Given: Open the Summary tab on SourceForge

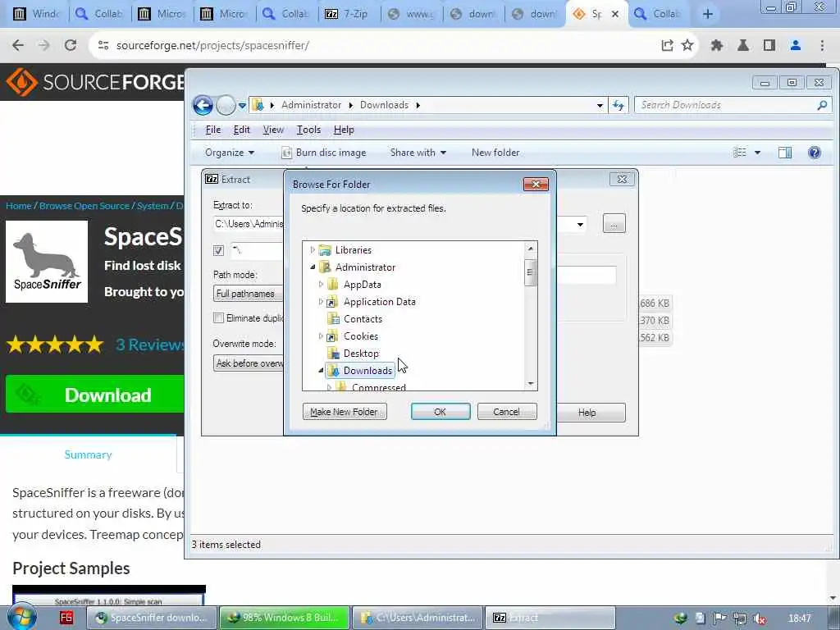Looking at the screenshot, I should (89, 454).
